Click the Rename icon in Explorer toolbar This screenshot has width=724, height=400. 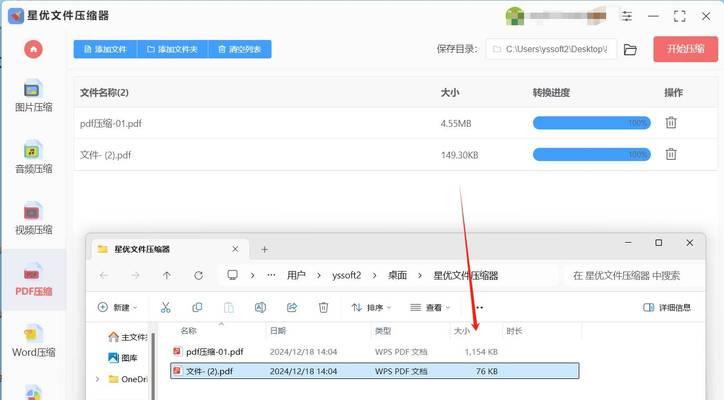(260, 307)
